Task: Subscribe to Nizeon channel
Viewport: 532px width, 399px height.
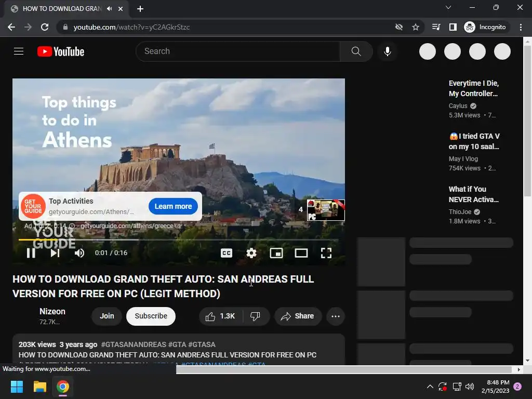Action: pyautogui.click(x=151, y=316)
